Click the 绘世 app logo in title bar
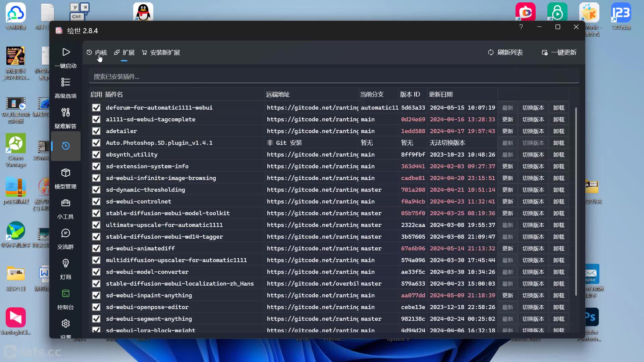644x362 pixels. [59, 31]
